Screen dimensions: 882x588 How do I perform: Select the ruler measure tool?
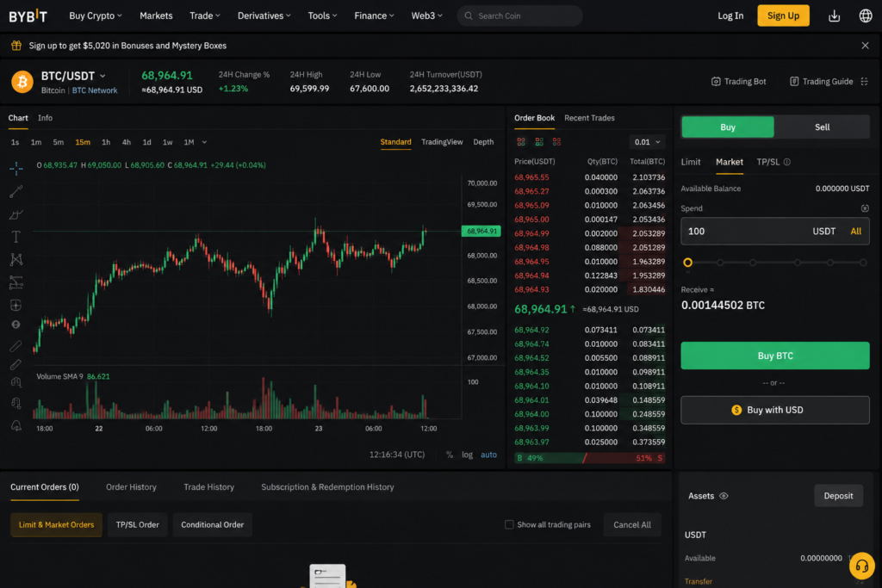16,346
